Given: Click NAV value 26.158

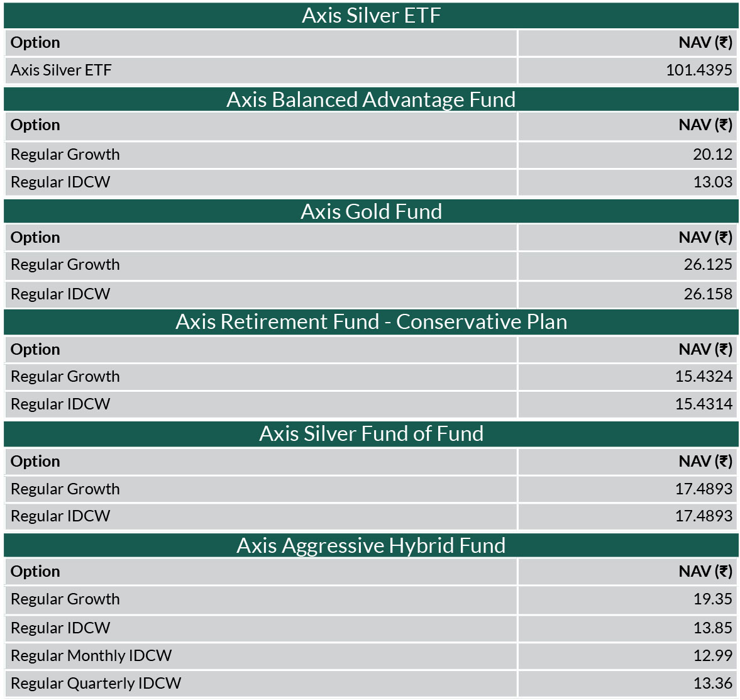Looking at the screenshot, I should (709, 294).
